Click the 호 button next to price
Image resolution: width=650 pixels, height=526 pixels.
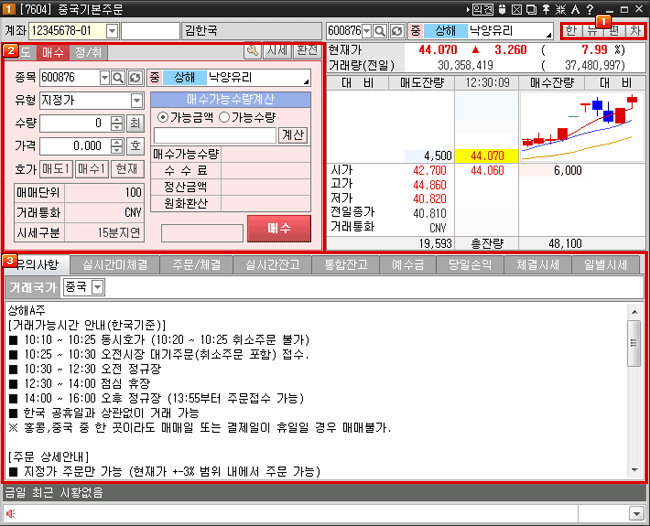click(x=135, y=146)
